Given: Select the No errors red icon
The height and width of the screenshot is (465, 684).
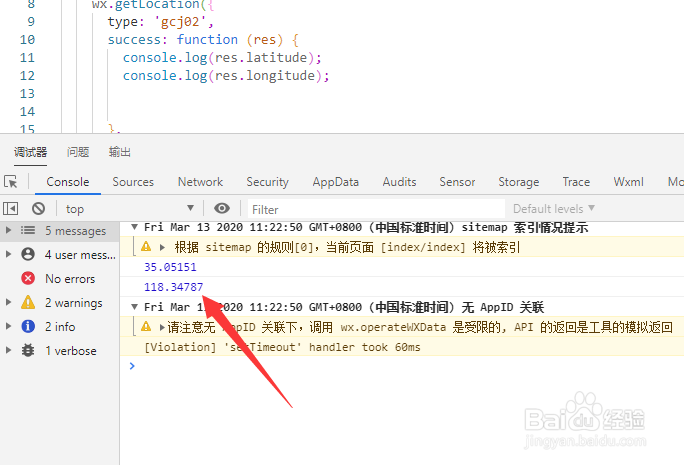Looking at the screenshot, I should [x=28, y=278].
